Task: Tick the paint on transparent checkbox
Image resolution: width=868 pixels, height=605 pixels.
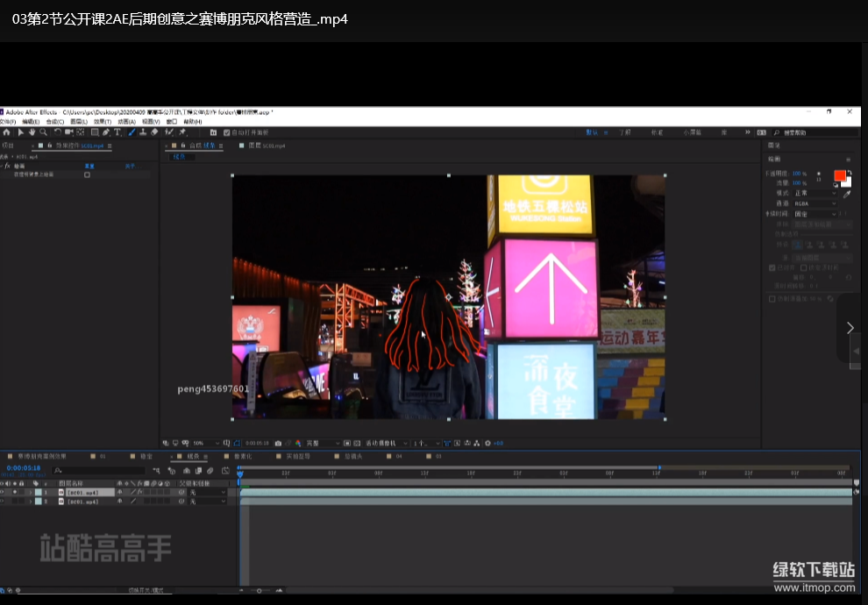Action: pos(87,174)
